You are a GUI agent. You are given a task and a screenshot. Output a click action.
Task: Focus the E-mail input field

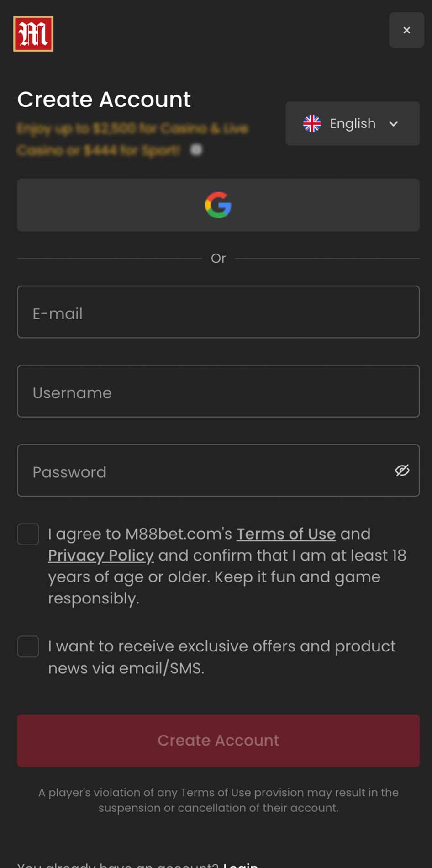click(x=218, y=312)
